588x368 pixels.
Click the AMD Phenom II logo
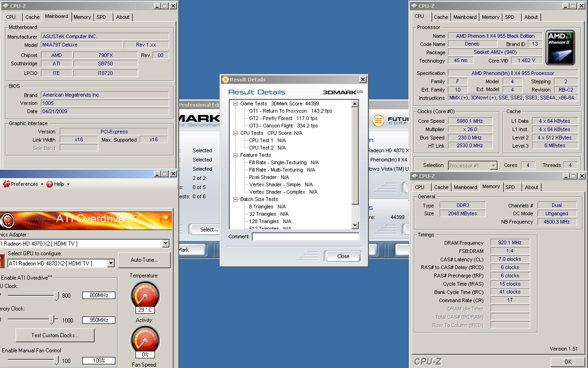(560, 47)
